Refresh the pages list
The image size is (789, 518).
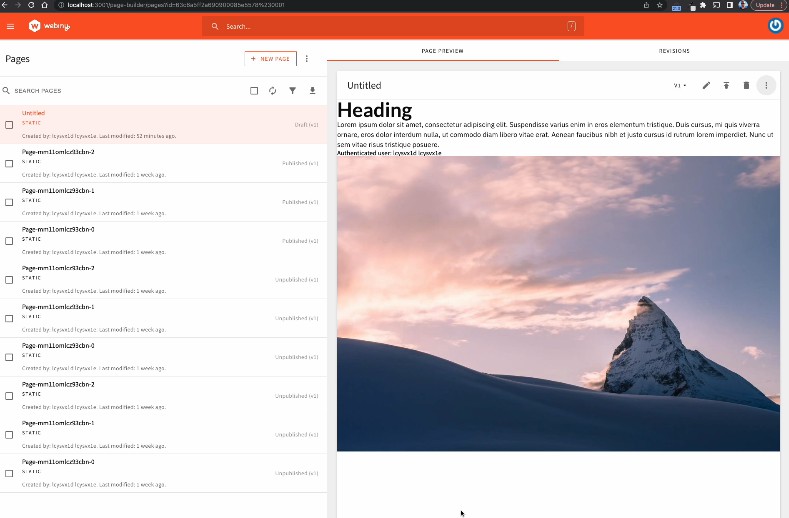pos(273,91)
